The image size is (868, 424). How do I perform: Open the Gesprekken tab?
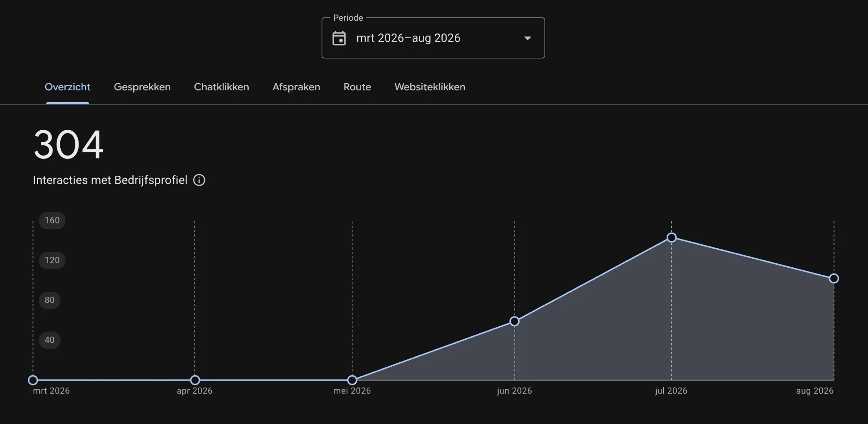tap(142, 87)
